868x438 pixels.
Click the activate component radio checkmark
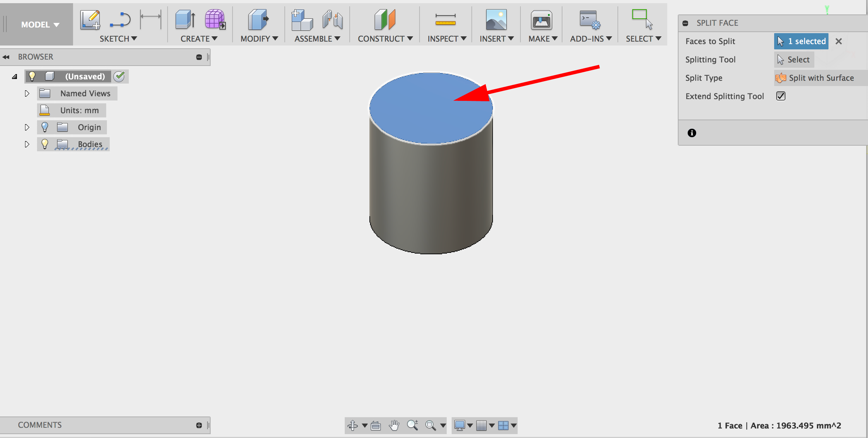[119, 76]
